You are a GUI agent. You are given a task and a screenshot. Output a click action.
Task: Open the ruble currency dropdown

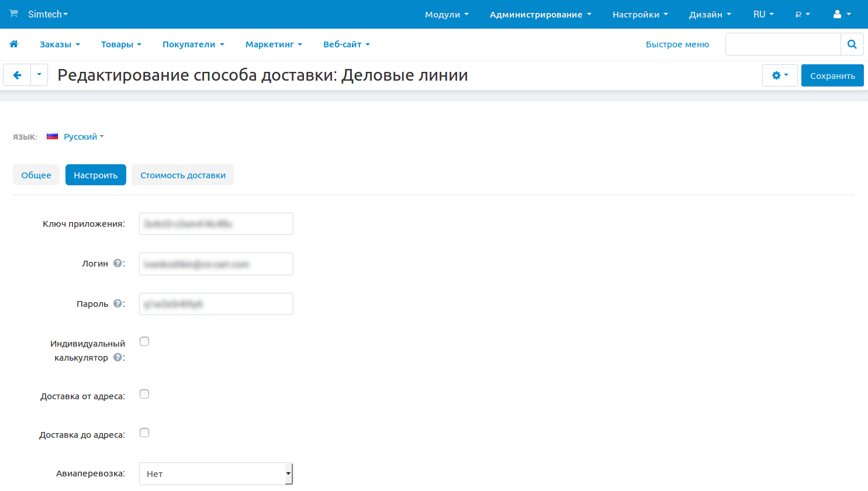(x=802, y=14)
